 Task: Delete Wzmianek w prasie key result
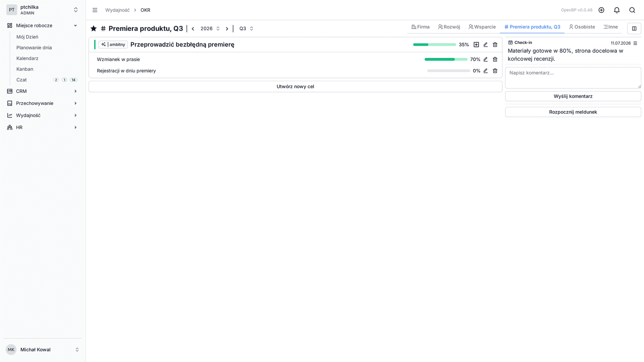coord(495,59)
